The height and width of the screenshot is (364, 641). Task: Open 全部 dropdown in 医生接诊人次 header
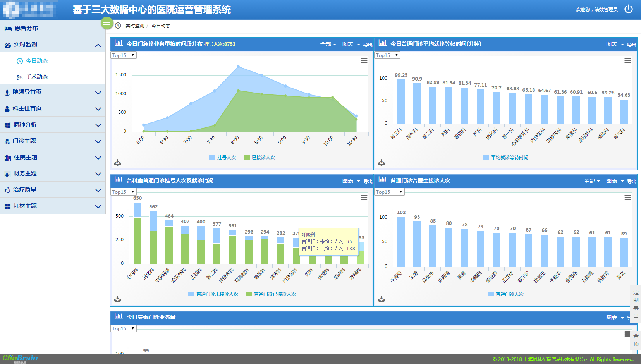click(592, 181)
